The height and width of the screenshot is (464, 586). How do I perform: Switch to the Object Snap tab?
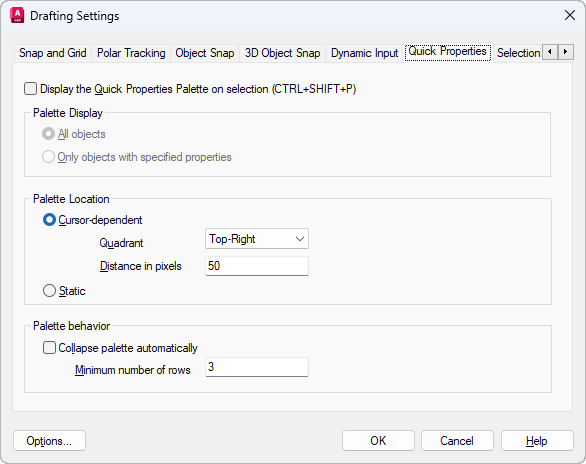(205, 53)
